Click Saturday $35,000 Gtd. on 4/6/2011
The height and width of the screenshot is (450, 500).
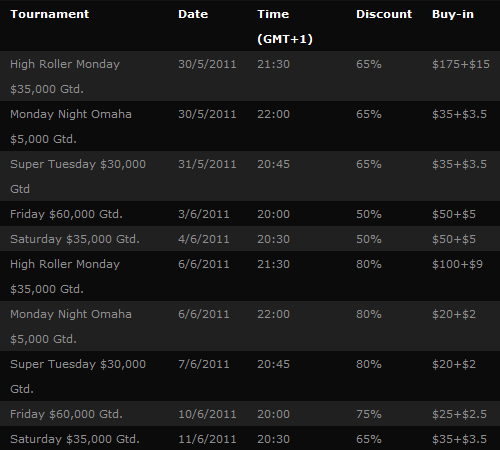tap(75, 239)
